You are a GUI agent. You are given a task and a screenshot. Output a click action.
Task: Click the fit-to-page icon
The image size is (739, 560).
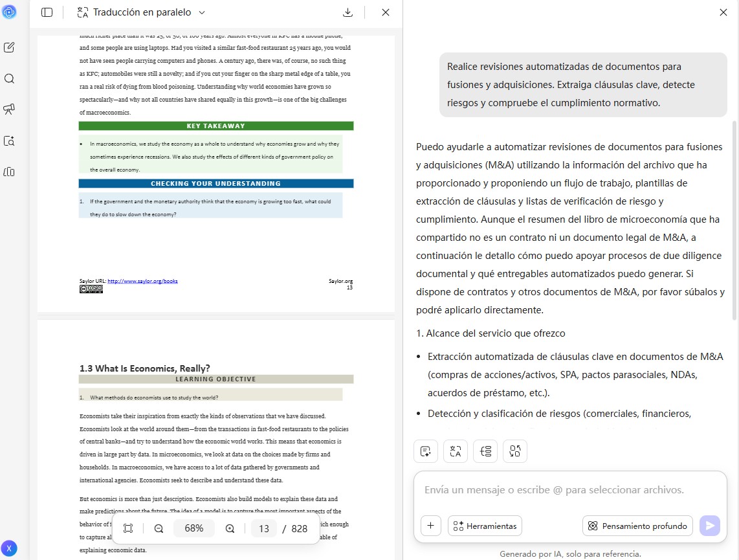pos(128,528)
